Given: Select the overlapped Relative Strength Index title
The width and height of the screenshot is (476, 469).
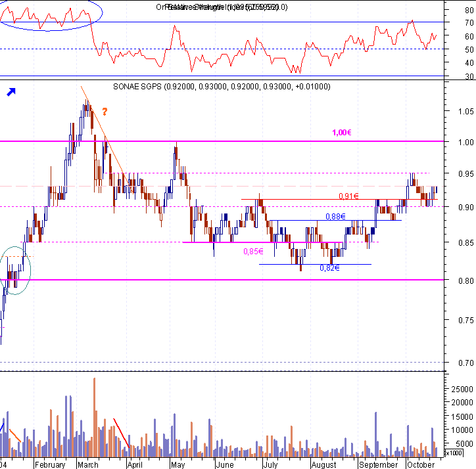Looking at the screenshot, I should [222, 7].
